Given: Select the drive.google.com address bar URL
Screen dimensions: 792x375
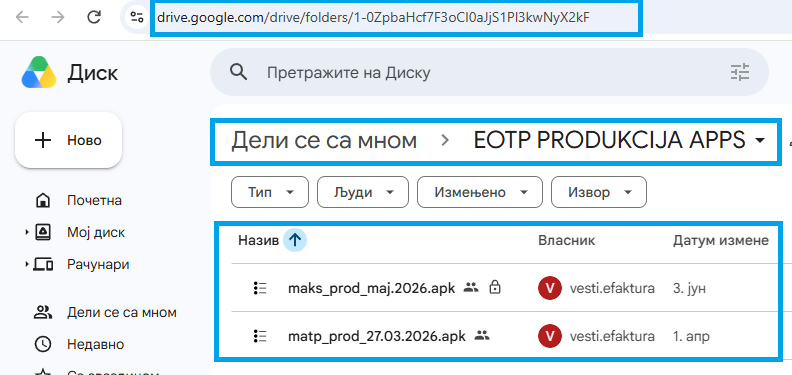Looking at the screenshot, I should (x=373, y=18).
